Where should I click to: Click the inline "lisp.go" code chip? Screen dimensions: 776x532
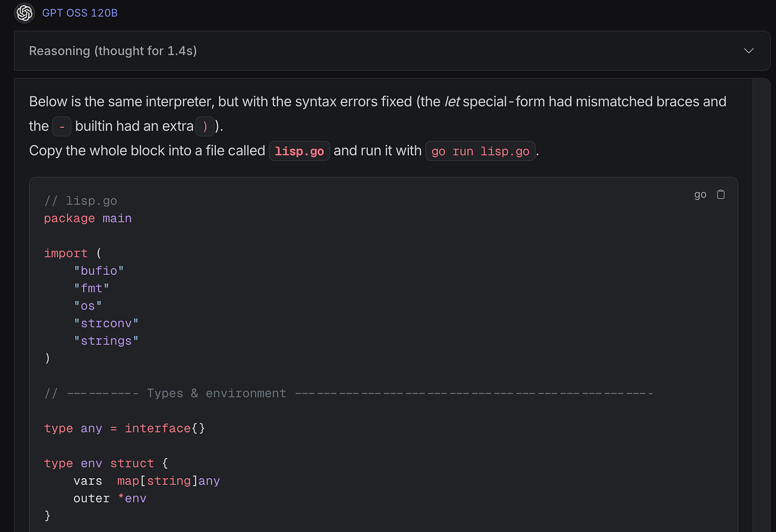click(299, 151)
